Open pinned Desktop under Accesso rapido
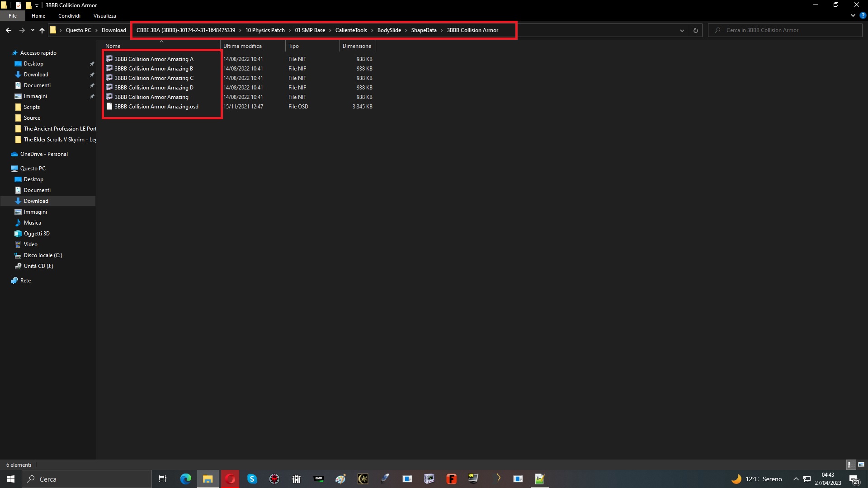This screenshot has height=488, width=868. [x=33, y=64]
